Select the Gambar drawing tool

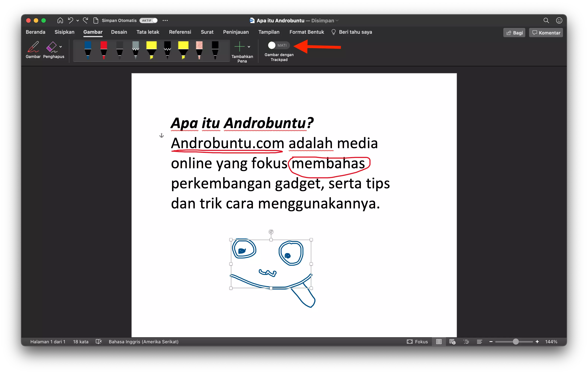coord(33,50)
